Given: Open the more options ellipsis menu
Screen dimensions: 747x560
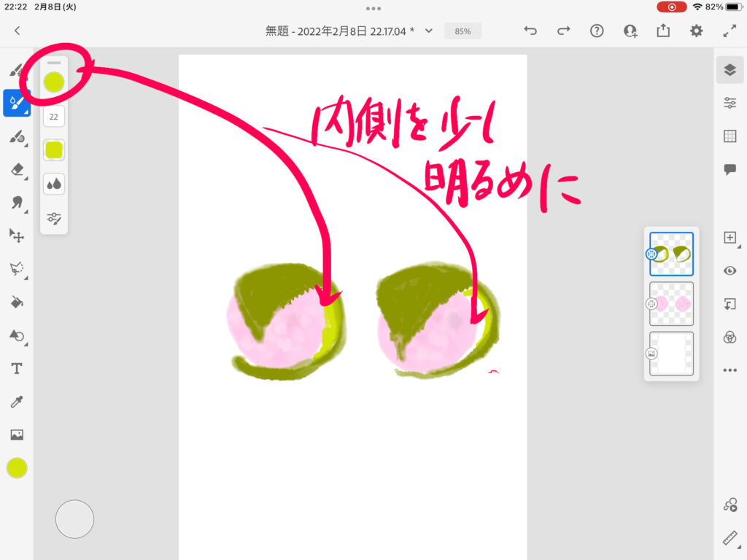Looking at the screenshot, I should click(x=729, y=370).
